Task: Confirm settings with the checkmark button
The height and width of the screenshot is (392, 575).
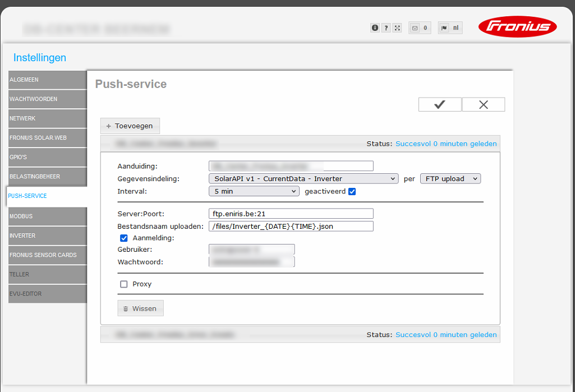Action: click(x=440, y=105)
